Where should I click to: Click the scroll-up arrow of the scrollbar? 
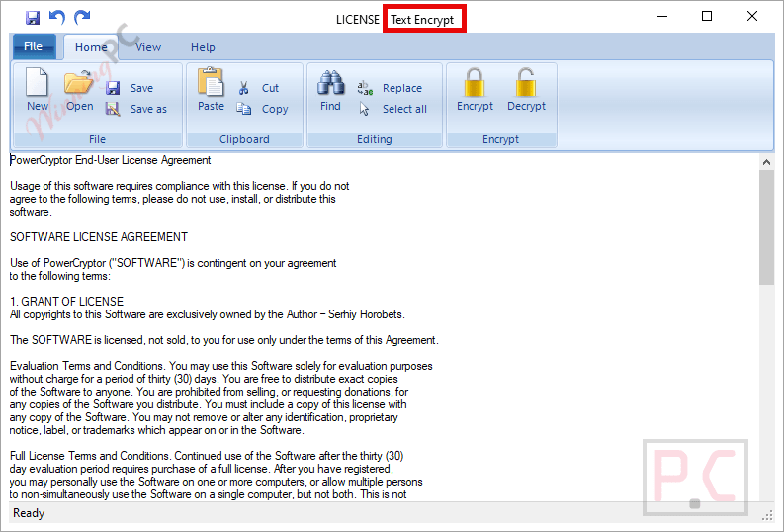coord(766,162)
